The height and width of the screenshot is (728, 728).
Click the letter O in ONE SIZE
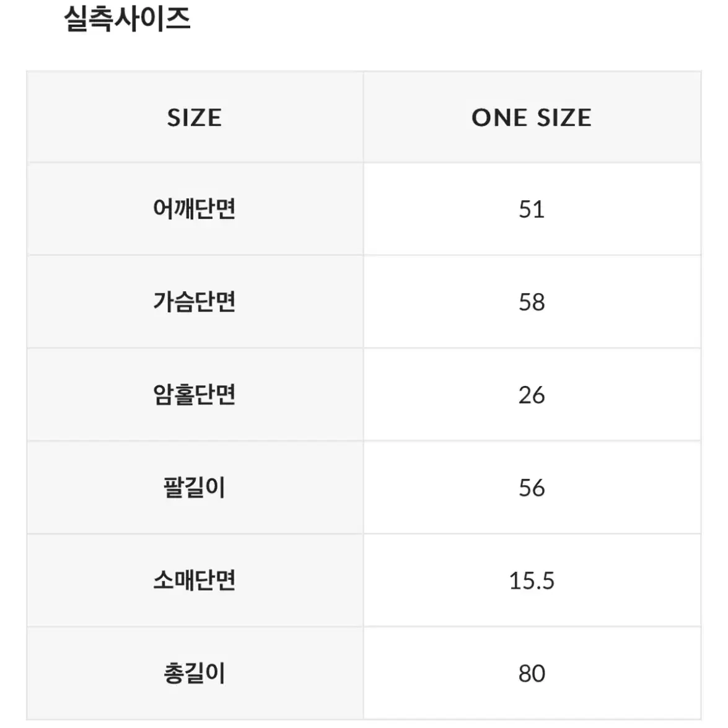click(482, 117)
